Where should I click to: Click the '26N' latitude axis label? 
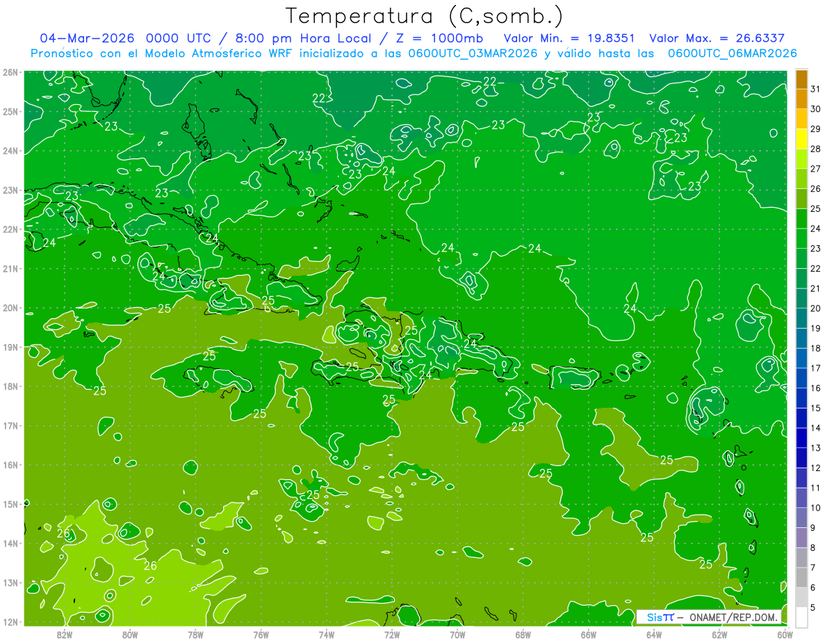pyautogui.click(x=10, y=72)
